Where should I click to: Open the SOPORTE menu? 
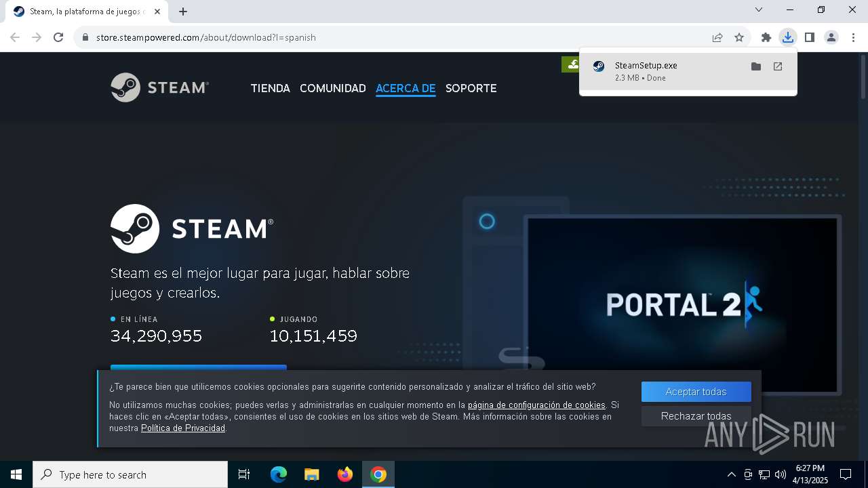pyautogui.click(x=471, y=88)
